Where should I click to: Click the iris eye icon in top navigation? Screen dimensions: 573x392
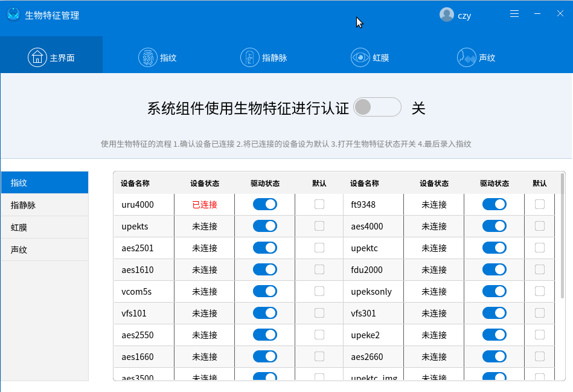[x=360, y=57]
